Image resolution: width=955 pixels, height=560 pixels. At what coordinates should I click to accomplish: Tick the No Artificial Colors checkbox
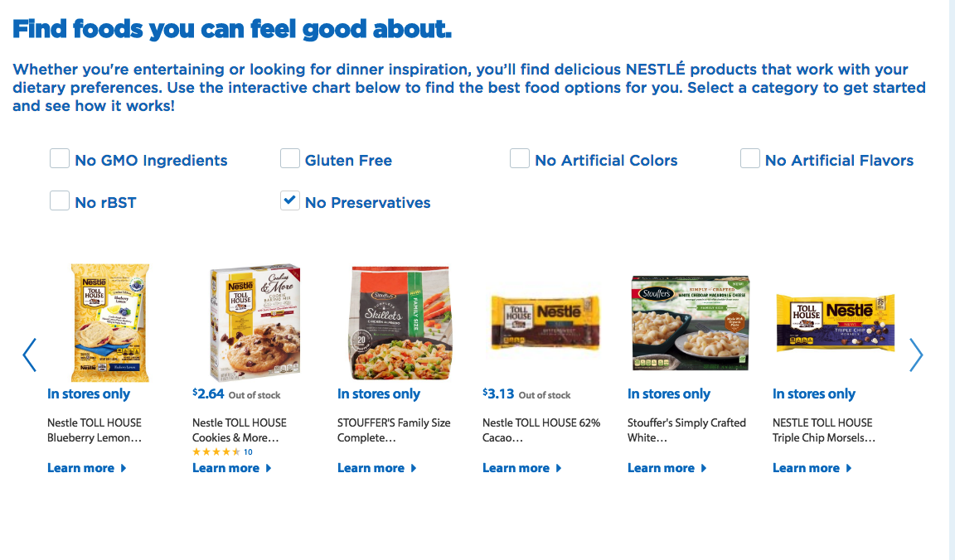click(520, 158)
